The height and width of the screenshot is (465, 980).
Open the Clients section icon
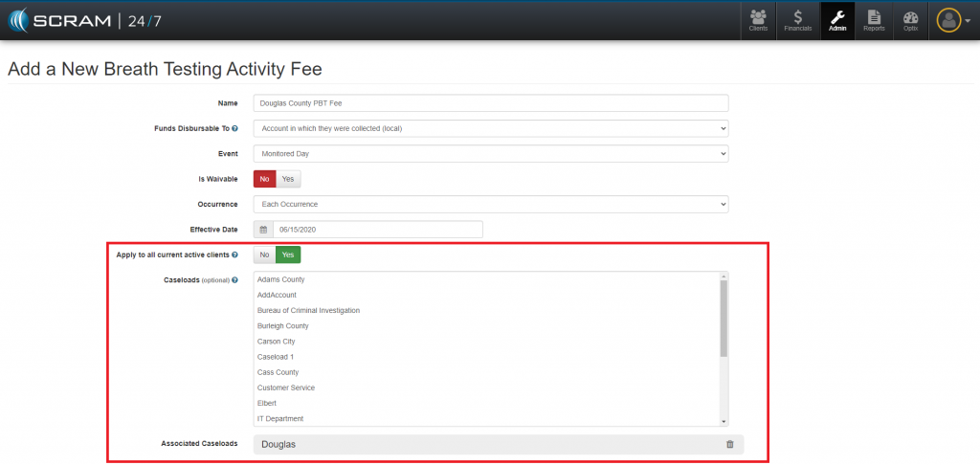coord(758,20)
